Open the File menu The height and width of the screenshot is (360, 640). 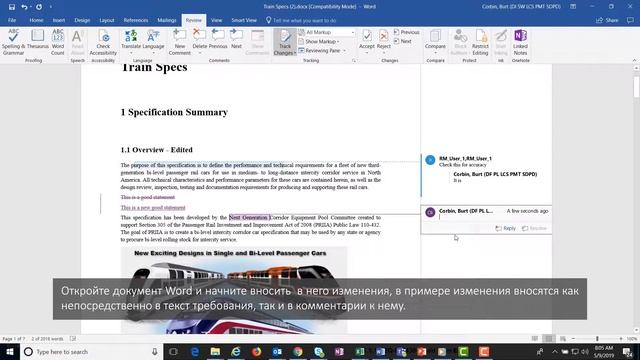[x=12, y=20]
